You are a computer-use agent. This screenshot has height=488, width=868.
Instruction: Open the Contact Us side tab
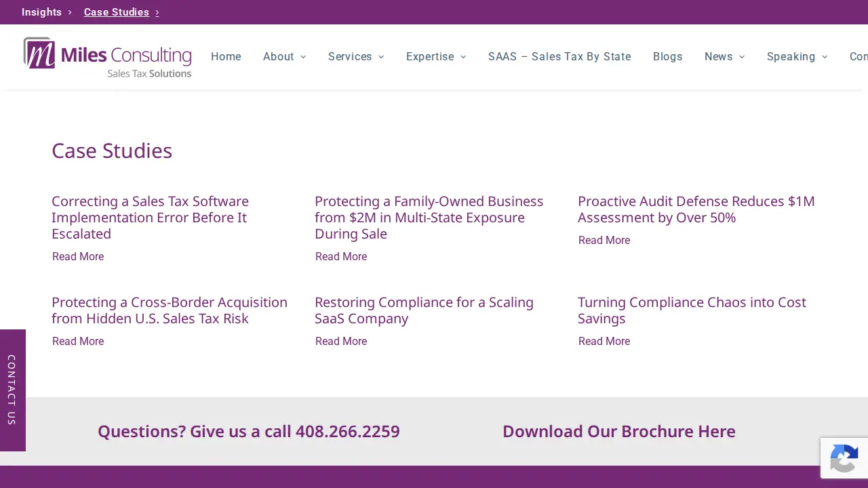click(x=12, y=390)
